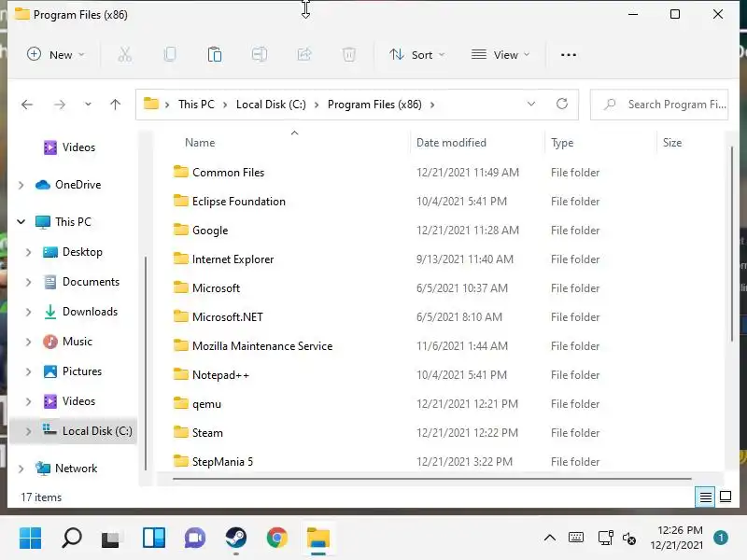
Task: Click the muted volume tray icon
Action: point(628,539)
